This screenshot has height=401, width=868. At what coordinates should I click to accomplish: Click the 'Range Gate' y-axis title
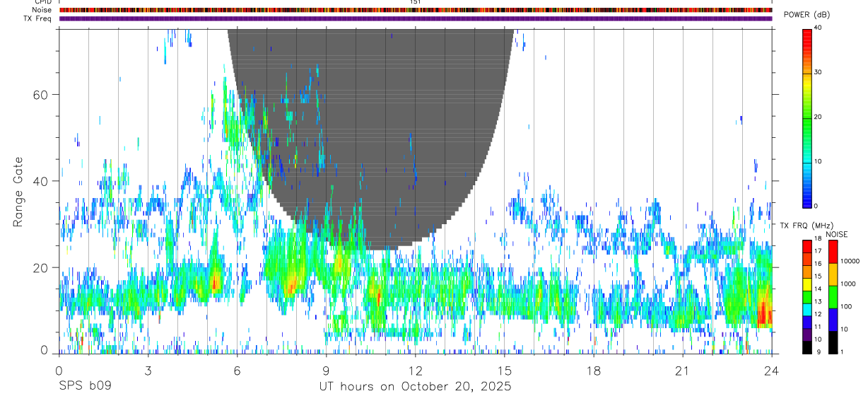pyautogui.click(x=18, y=192)
